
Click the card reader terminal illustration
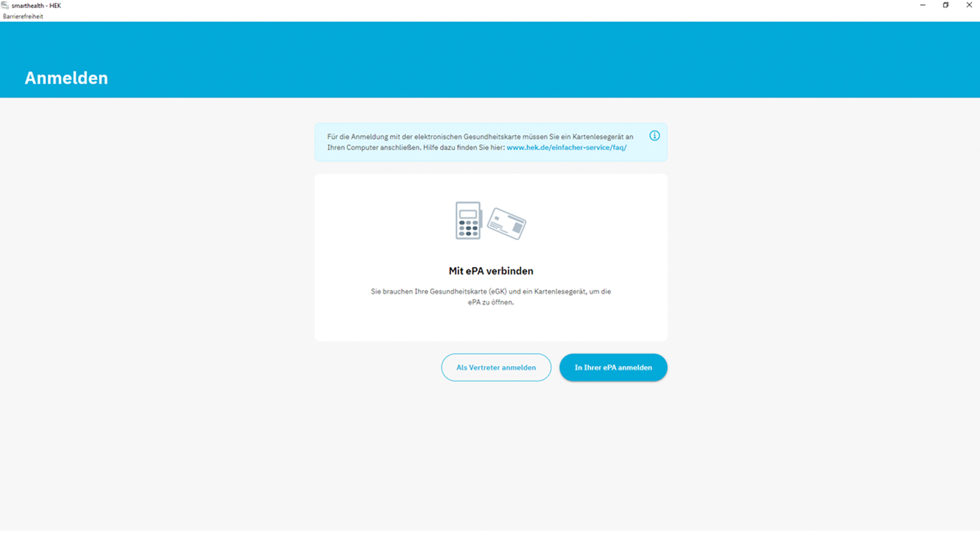(468, 220)
